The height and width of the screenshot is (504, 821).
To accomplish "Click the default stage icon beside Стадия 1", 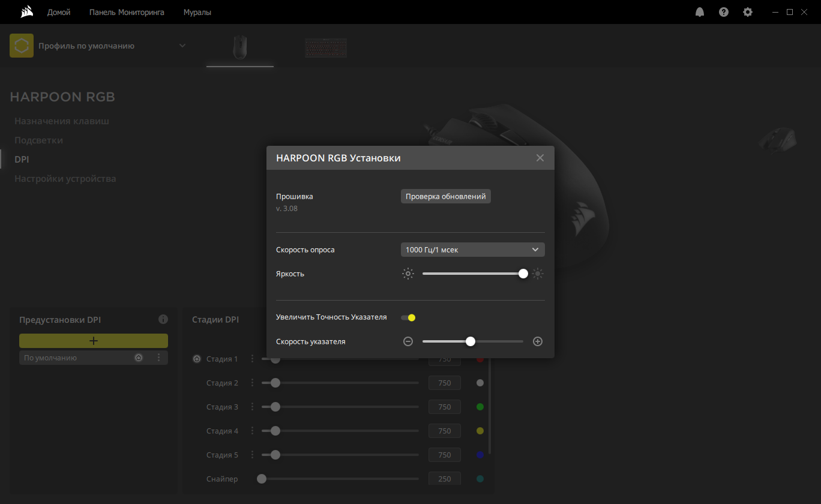I will [x=197, y=359].
